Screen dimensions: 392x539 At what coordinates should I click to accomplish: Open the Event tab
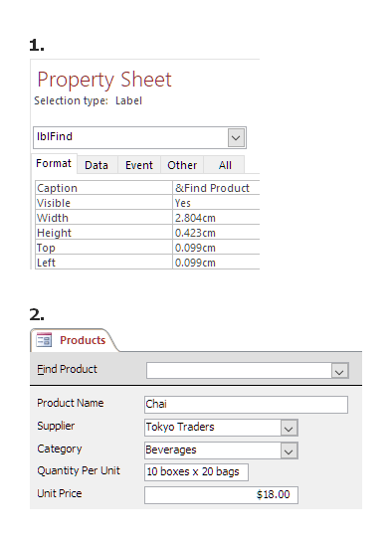139,165
